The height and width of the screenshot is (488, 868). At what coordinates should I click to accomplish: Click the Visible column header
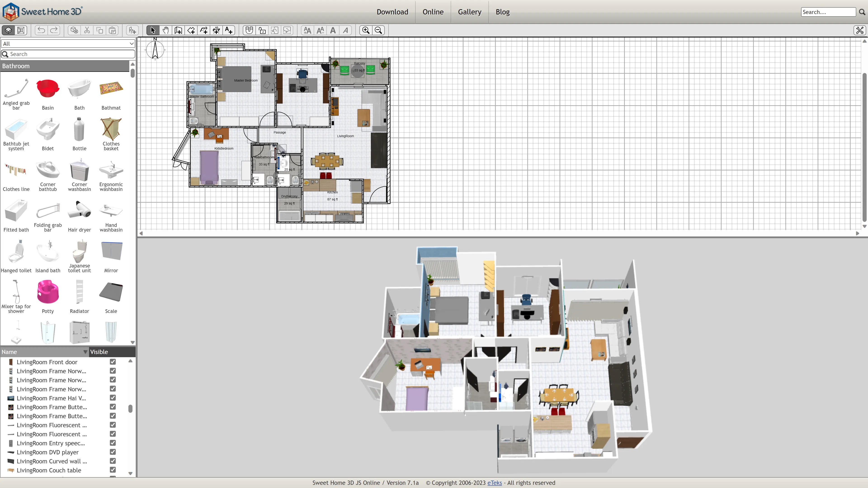tap(112, 352)
